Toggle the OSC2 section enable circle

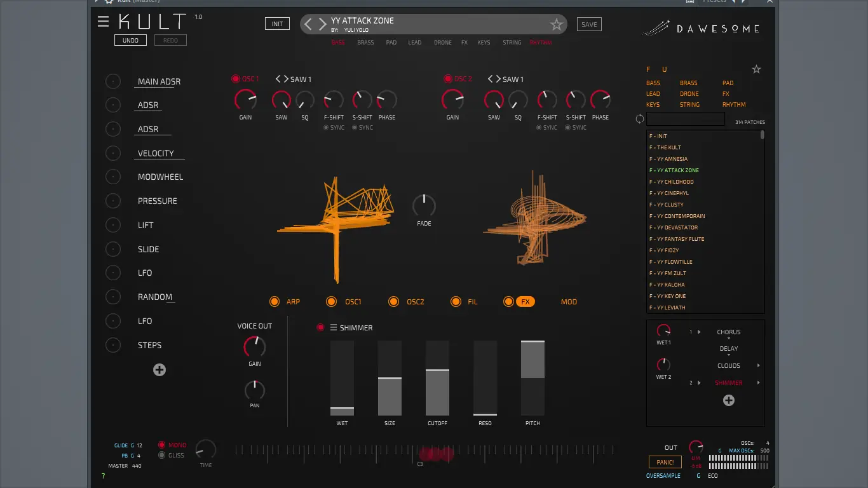coord(393,302)
